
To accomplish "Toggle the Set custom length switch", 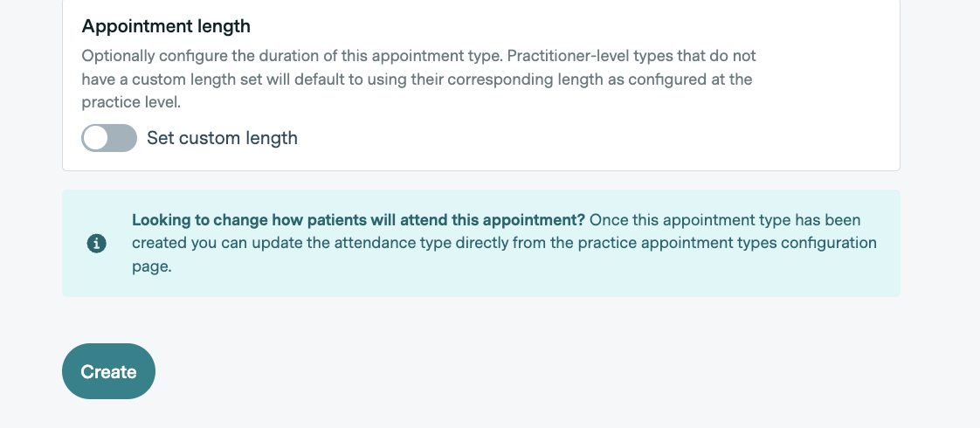I will click(x=109, y=138).
